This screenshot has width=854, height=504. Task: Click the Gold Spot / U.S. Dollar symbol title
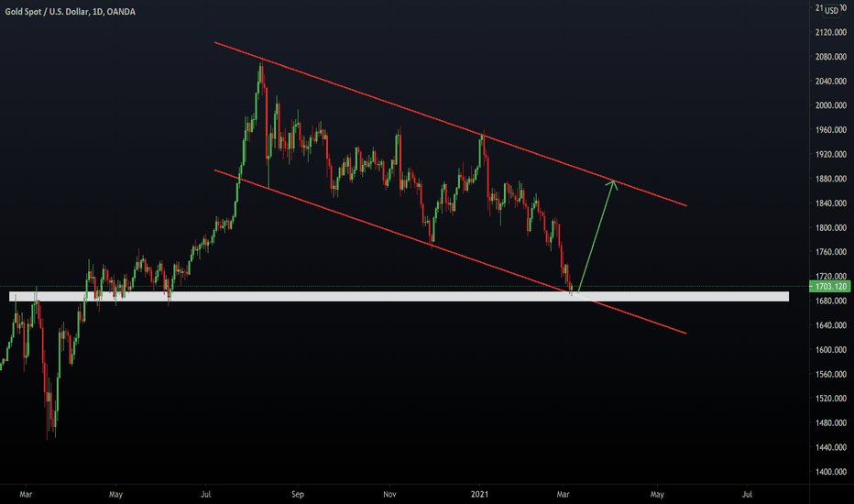48,11
